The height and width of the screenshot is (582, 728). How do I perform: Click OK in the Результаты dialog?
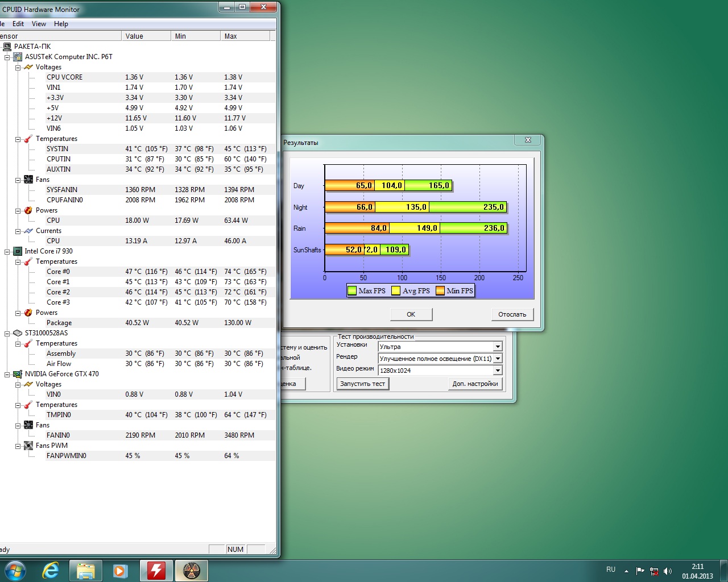tap(411, 314)
